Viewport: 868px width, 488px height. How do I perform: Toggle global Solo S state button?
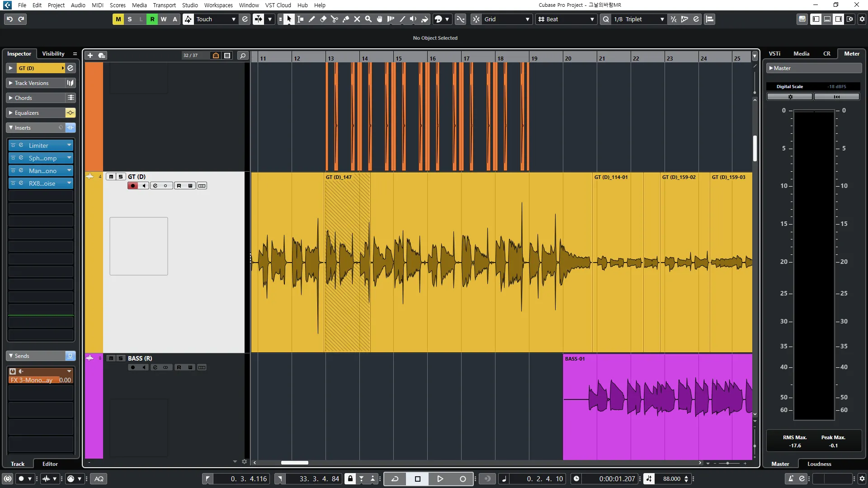tap(130, 19)
